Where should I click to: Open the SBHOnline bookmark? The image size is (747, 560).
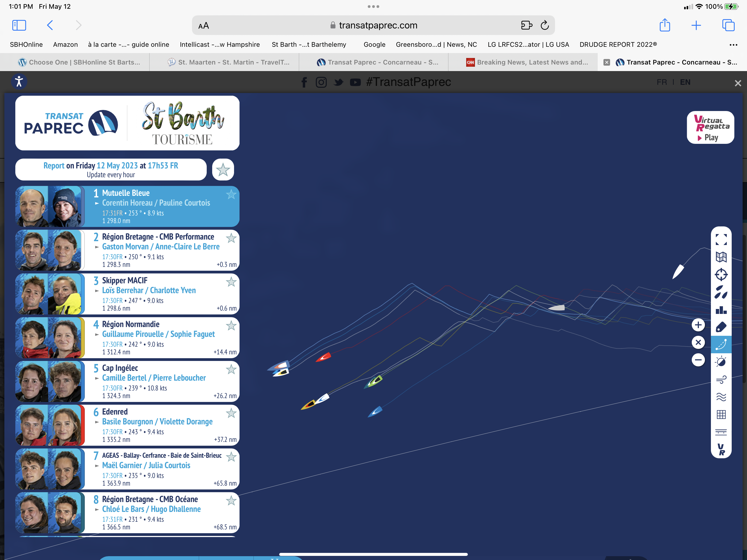26,45
